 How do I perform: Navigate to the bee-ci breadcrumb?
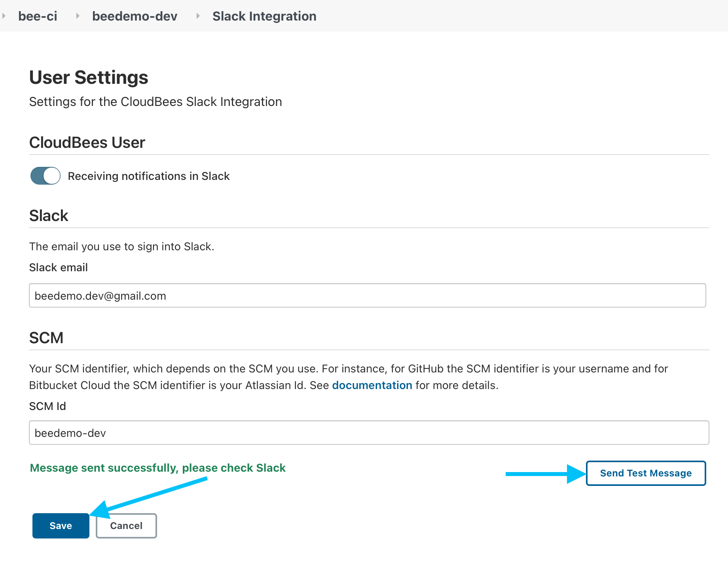tap(38, 16)
